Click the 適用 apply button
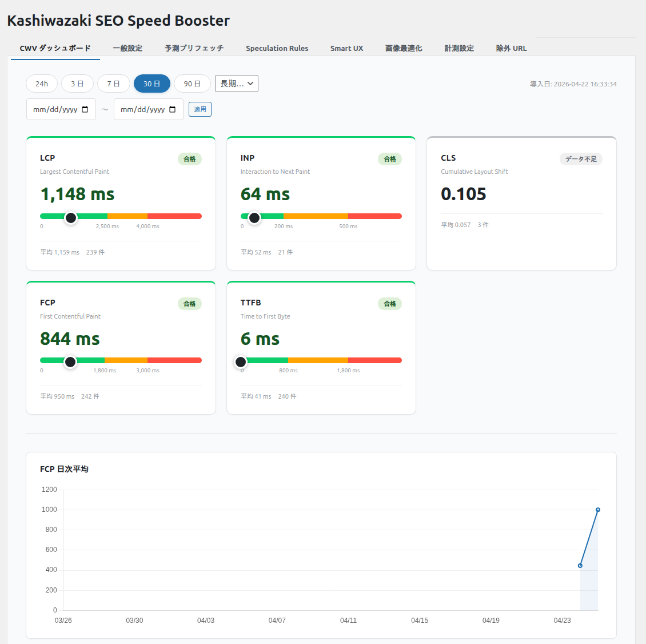 (x=200, y=109)
